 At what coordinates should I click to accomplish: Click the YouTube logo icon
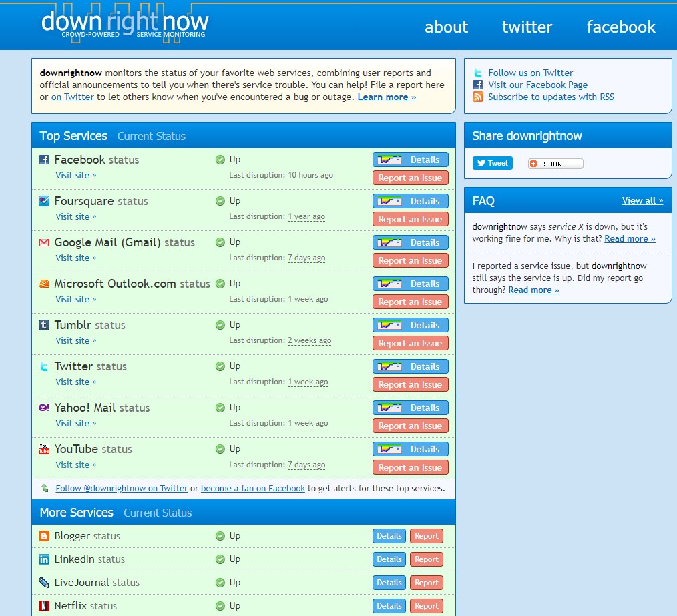[x=44, y=449]
